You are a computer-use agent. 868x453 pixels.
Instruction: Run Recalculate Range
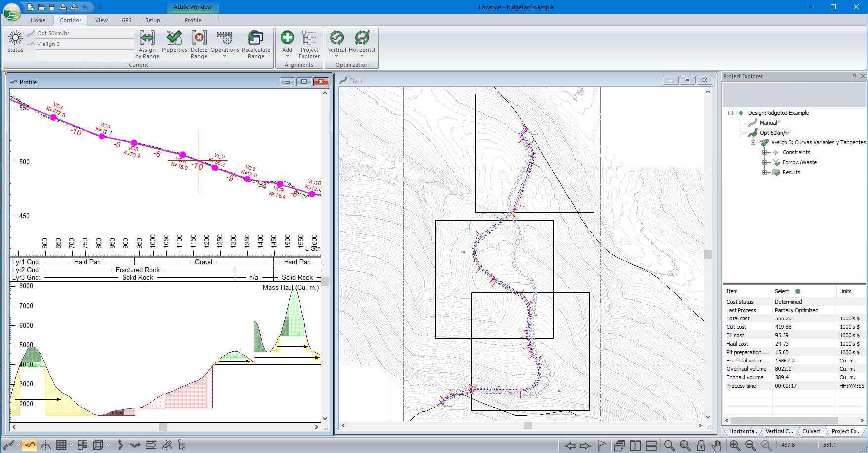pyautogui.click(x=255, y=38)
